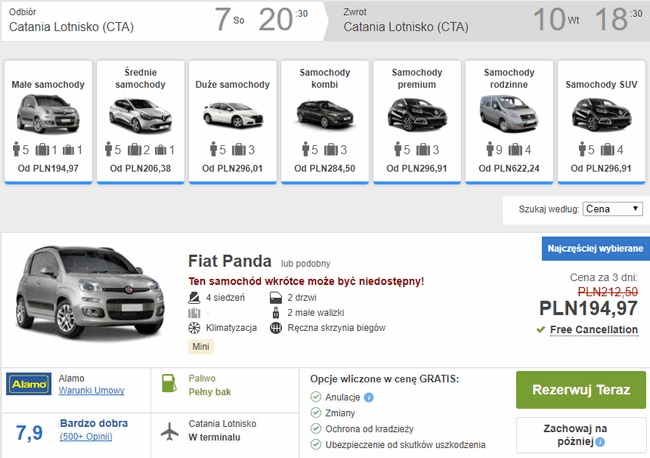The width and height of the screenshot is (650, 458).
Task: Click the Bardzo dobra rating label
Action: [94, 423]
